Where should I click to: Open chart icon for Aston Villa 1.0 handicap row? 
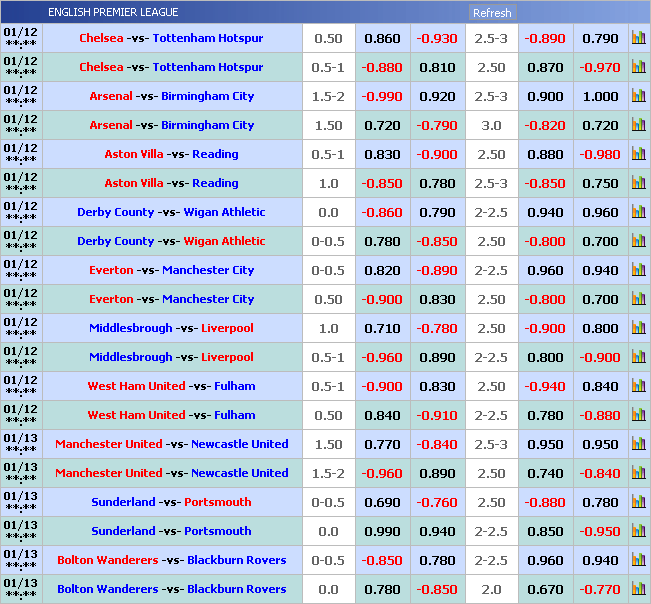pos(638,184)
